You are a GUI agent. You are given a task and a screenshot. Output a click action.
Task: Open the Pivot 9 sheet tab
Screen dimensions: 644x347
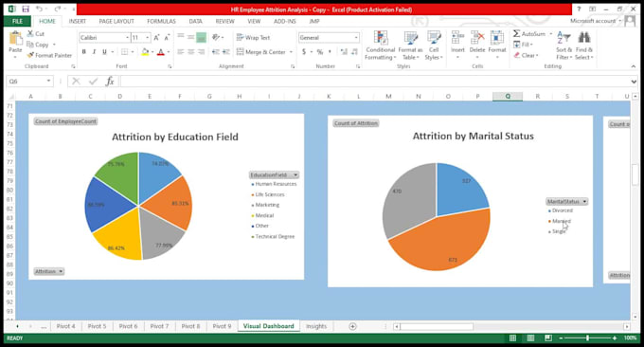tap(222, 326)
